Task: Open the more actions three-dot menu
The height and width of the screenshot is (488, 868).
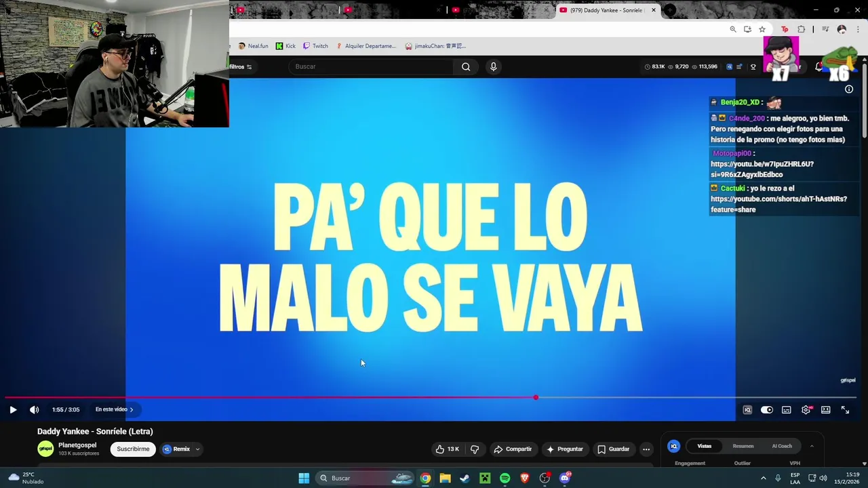Action: [x=646, y=449]
